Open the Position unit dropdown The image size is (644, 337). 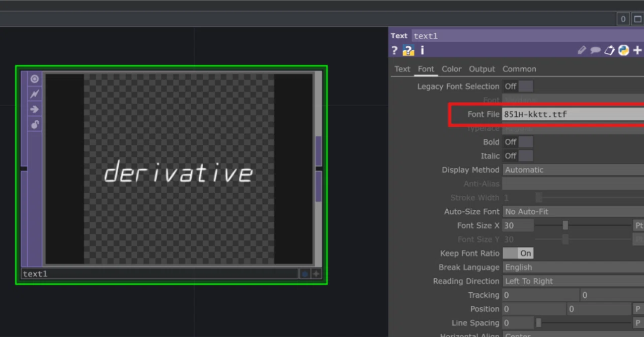point(638,309)
